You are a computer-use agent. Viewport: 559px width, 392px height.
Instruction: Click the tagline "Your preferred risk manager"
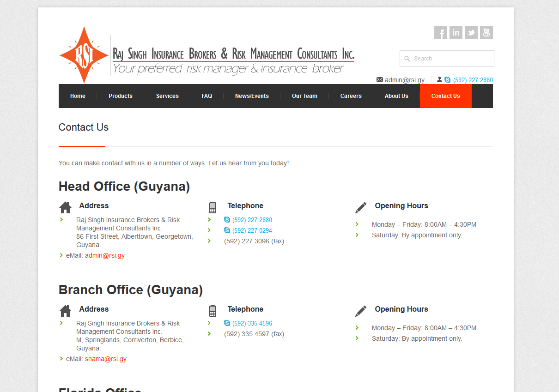[x=228, y=69]
